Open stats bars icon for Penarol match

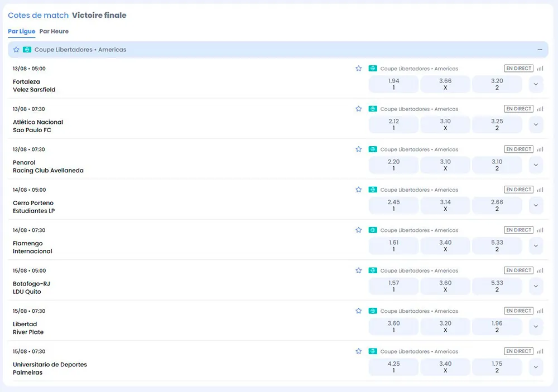click(x=540, y=149)
